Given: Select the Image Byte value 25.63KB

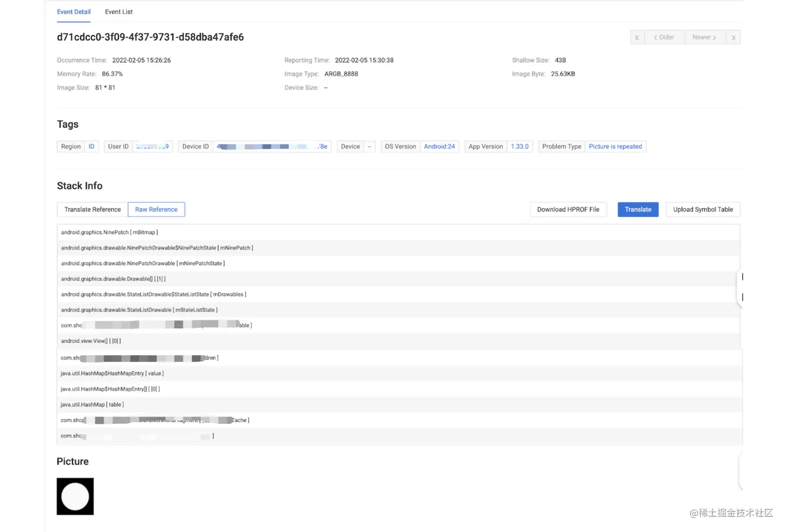Looking at the screenshot, I should [563, 74].
